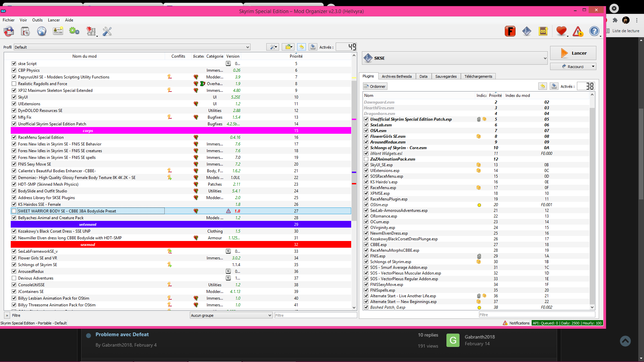Viewport: 644px width, 362px height.
Task: Sort by Nom du mod column header
Action: [85, 56]
